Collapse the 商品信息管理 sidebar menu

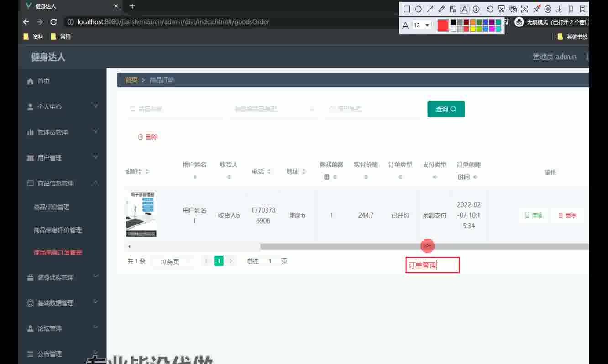[95, 183]
